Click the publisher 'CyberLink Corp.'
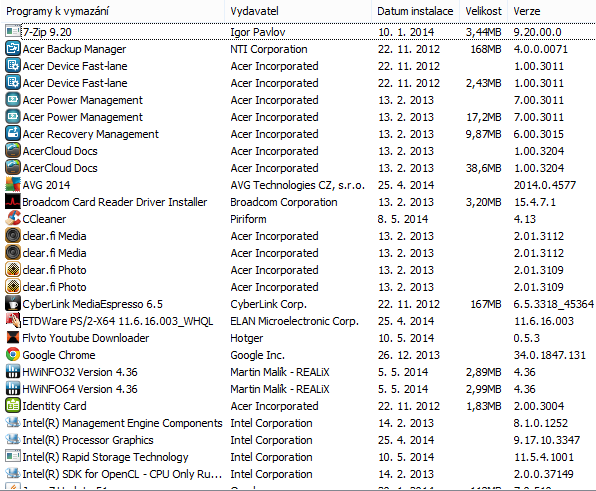This screenshot has width=596, height=491. (268, 304)
